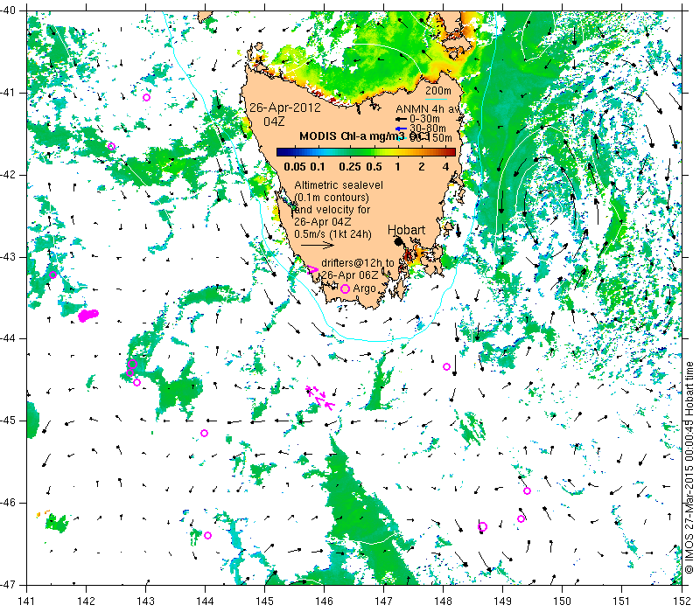
Task: Click the Hobart black dot marker
Action: point(398,241)
